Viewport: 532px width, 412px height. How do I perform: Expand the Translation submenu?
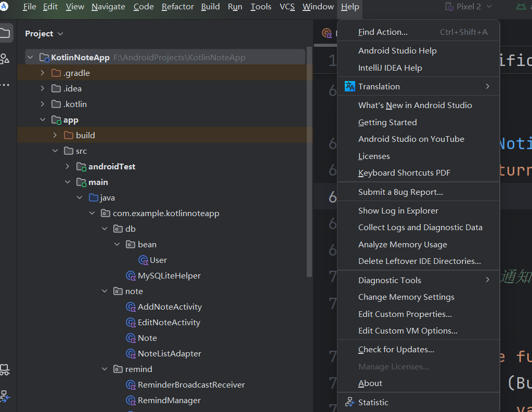pos(488,86)
